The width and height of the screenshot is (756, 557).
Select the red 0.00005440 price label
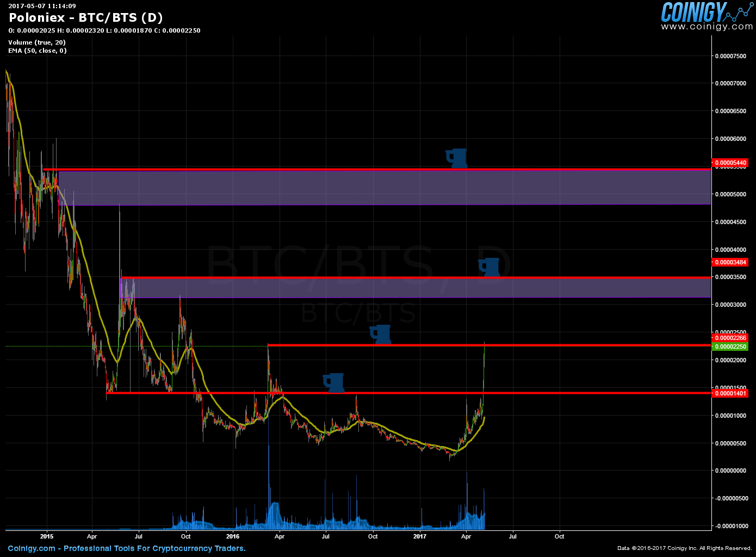(x=730, y=163)
